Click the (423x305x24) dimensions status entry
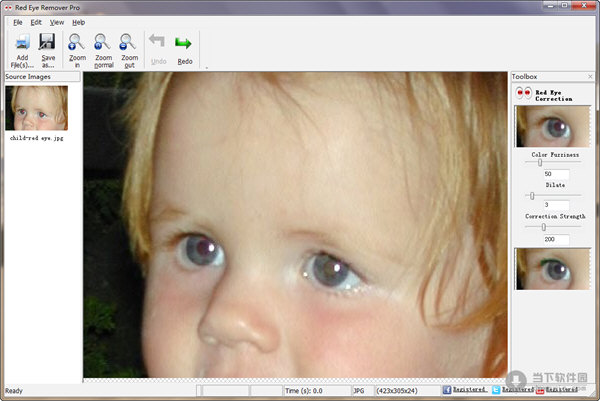 pos(396,391)
